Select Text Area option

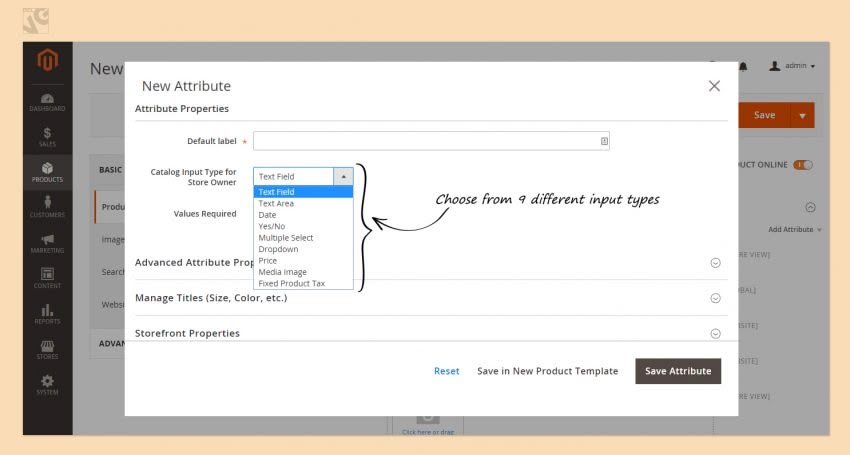(x=303, y=203)
